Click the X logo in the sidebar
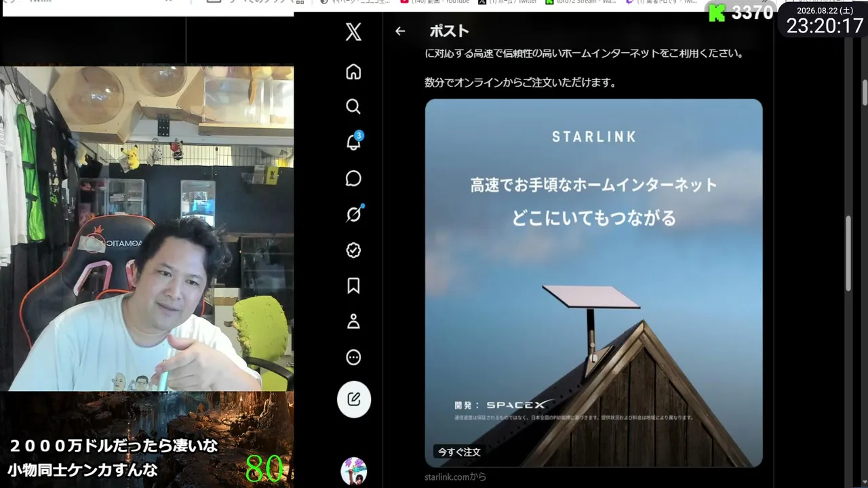868x488 pixels. tap(353, 31)
